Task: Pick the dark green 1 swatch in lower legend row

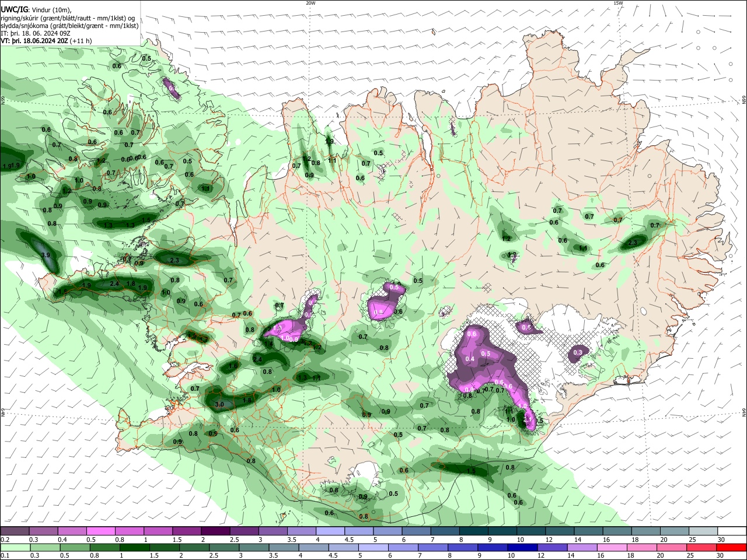Action: [x=134, y=547]
